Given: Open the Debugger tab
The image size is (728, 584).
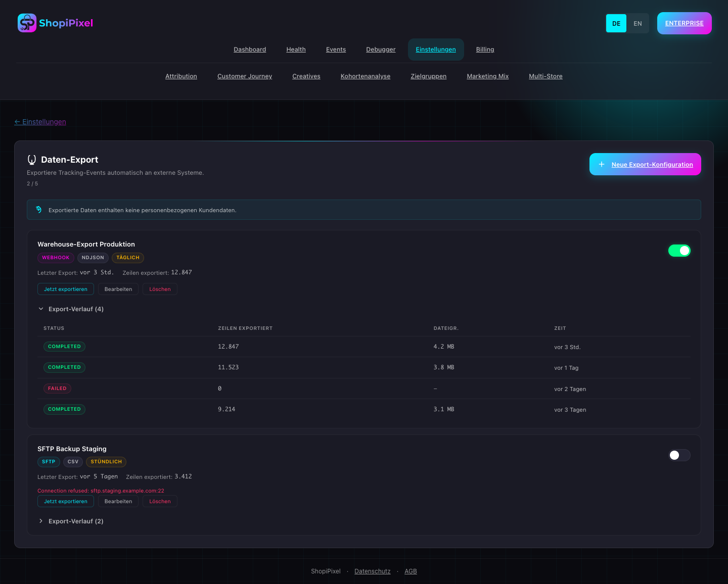Looking at the screenshot, I should tap(381, 49).
